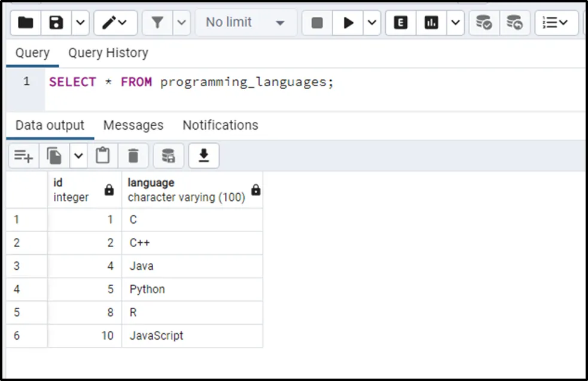Switch to the Query History tab
This screenshot has width=588, height=381.
tap(108, 53)
